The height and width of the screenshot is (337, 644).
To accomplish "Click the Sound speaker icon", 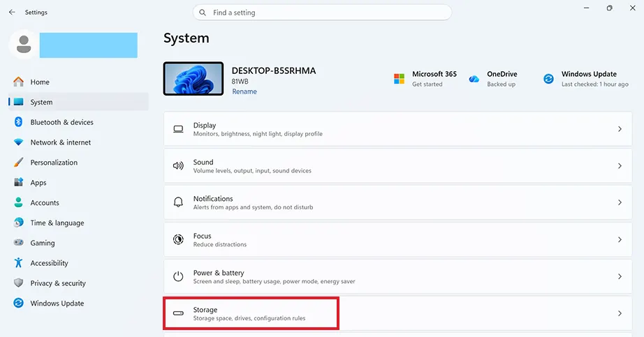I will click(x=178, y=166).
